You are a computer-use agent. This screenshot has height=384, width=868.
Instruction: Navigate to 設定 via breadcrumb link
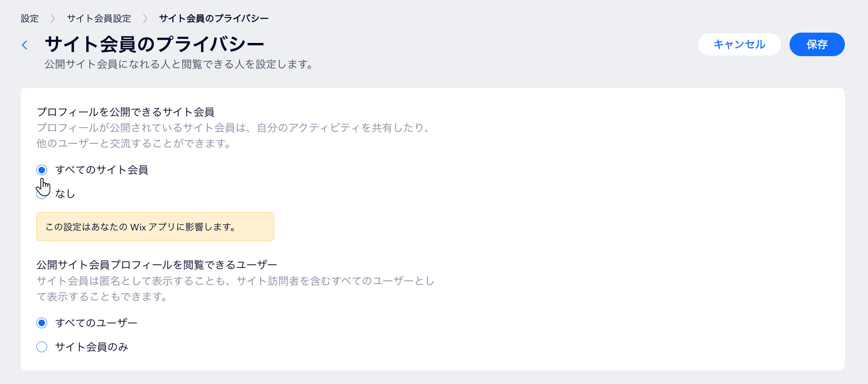28,19
